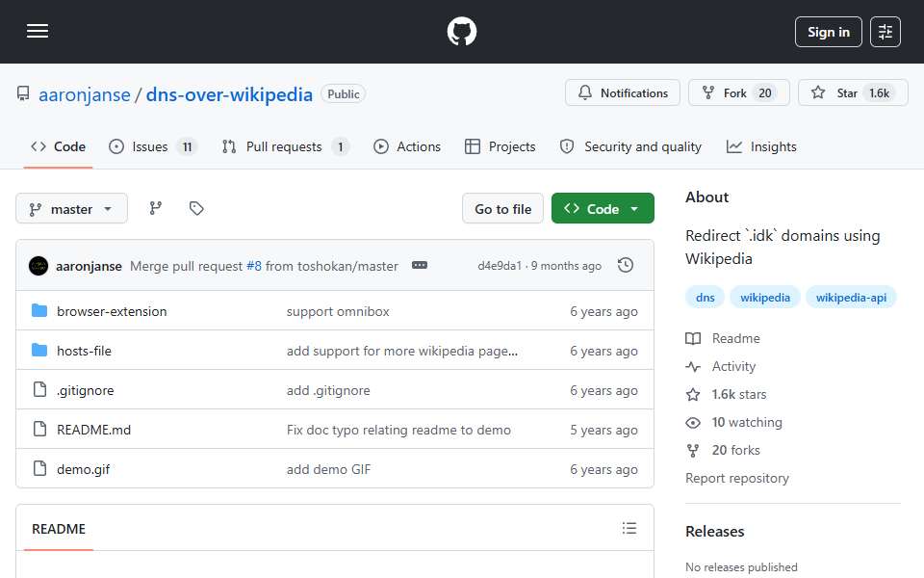Click .gitignore file icon
924x578 pixels.
tap(39, 389)
